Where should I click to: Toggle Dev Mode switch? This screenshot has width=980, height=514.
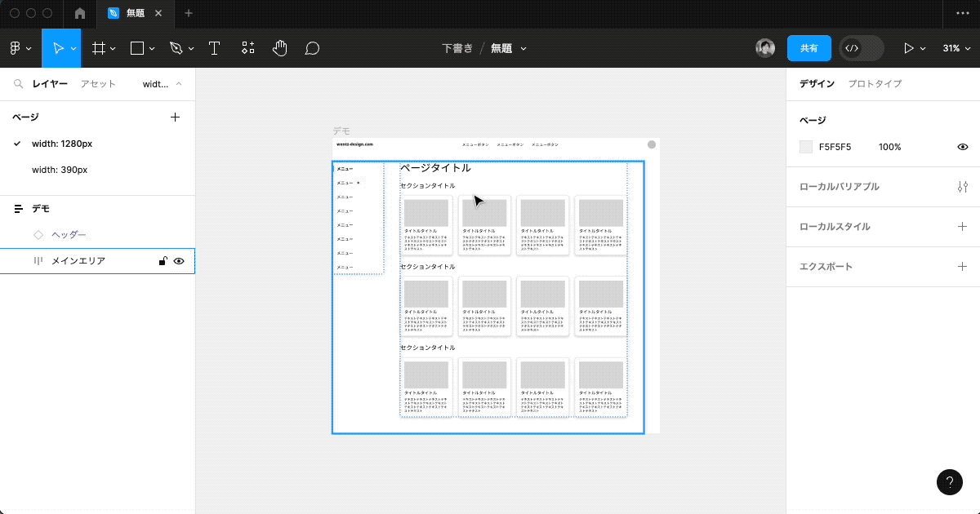pos(862,48)
